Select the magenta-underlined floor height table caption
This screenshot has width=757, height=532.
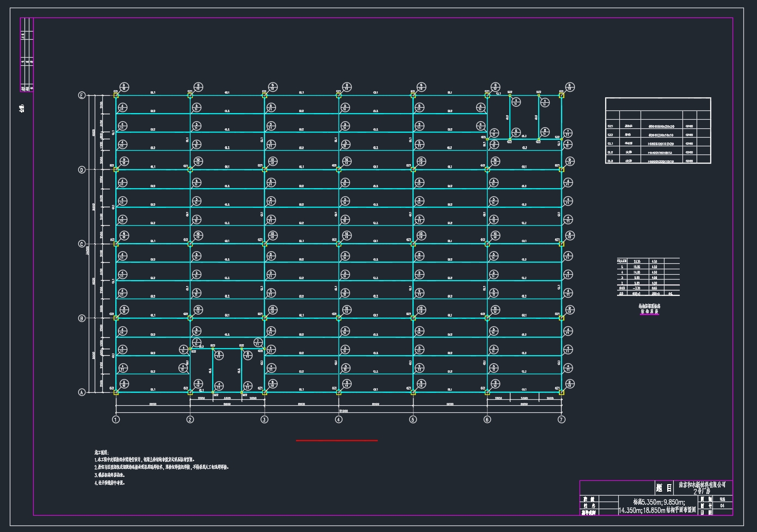649,309
